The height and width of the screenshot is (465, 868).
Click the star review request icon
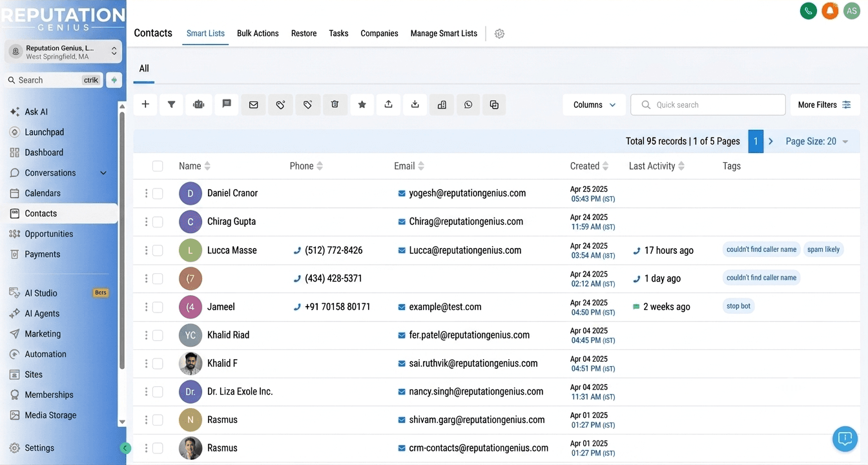(362, 105)
